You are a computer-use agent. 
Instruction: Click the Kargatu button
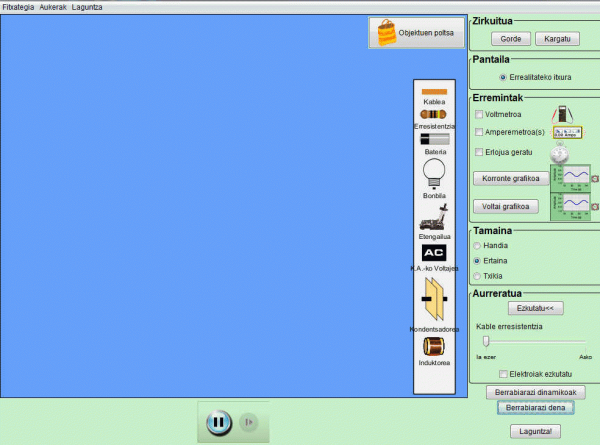(557, 39)
